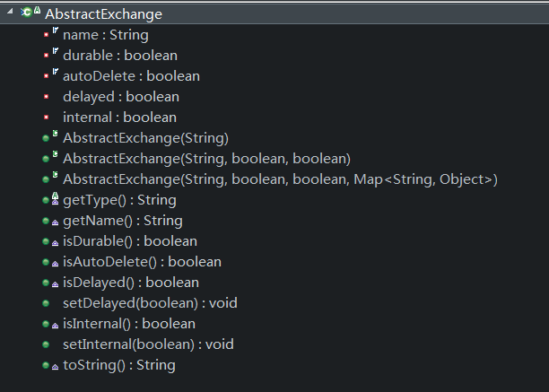Select the isDelayed() : boolean method

coord(131,283)
